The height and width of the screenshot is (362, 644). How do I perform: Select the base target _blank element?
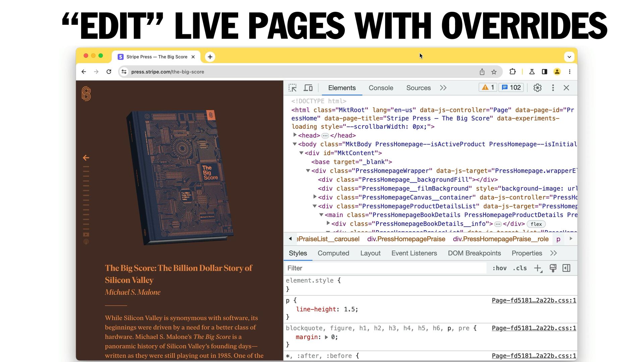(x=352, y=162)
